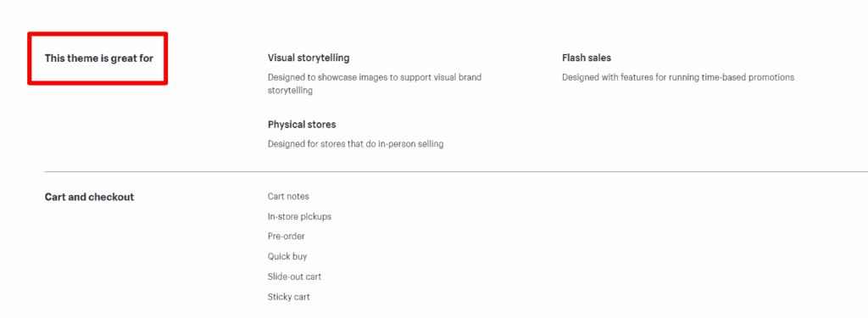Click the Pre-order feature item
The image size is (868, 318).
287,237
